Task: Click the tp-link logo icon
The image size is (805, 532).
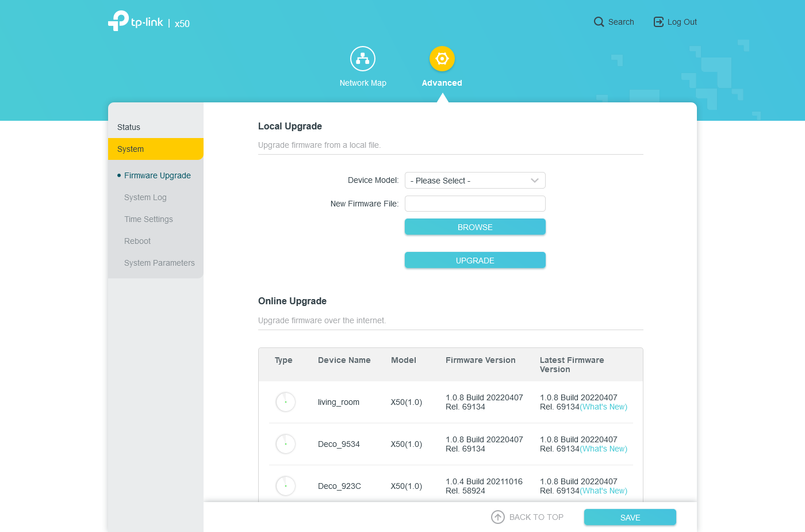Action: [118, 21]
